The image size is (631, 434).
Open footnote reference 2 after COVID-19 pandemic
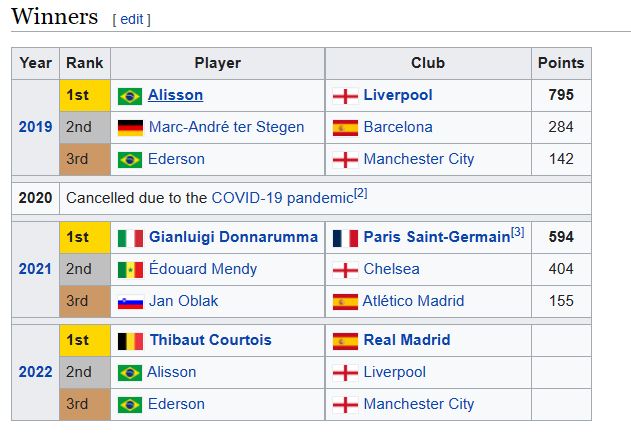pos(361,193)
